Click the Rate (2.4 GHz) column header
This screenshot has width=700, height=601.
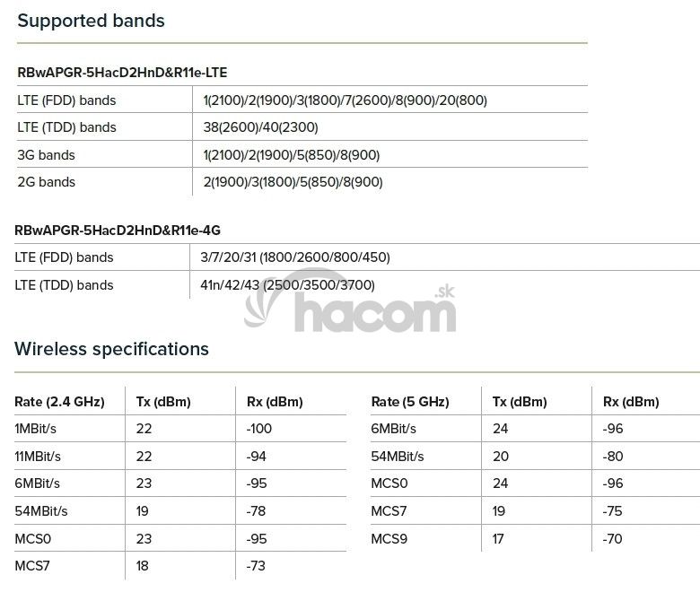coord(59,402)
